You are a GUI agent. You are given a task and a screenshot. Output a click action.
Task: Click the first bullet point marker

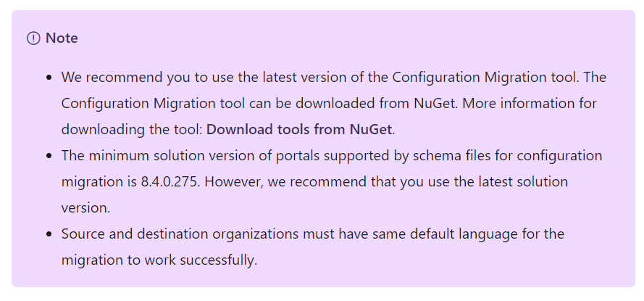coord(49,77)
